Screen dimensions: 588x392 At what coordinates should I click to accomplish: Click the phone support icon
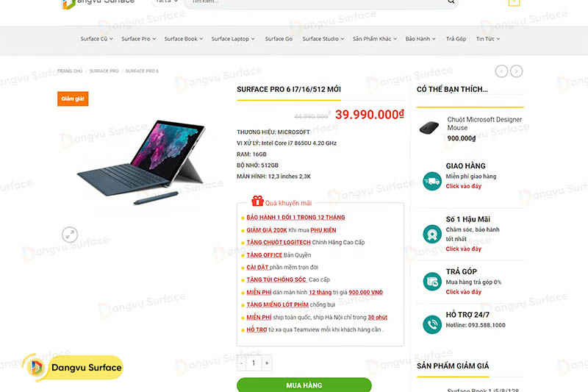pos(432,324)
